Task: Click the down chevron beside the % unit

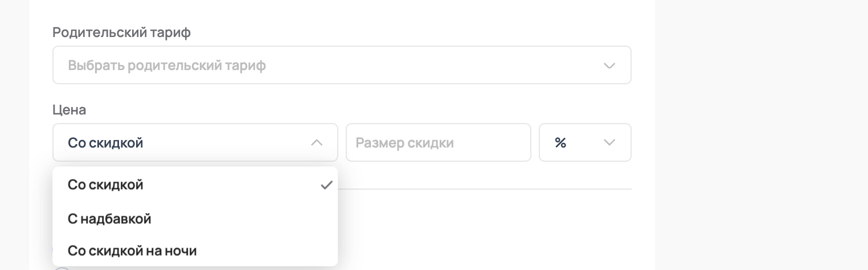Action: point(609,142)
